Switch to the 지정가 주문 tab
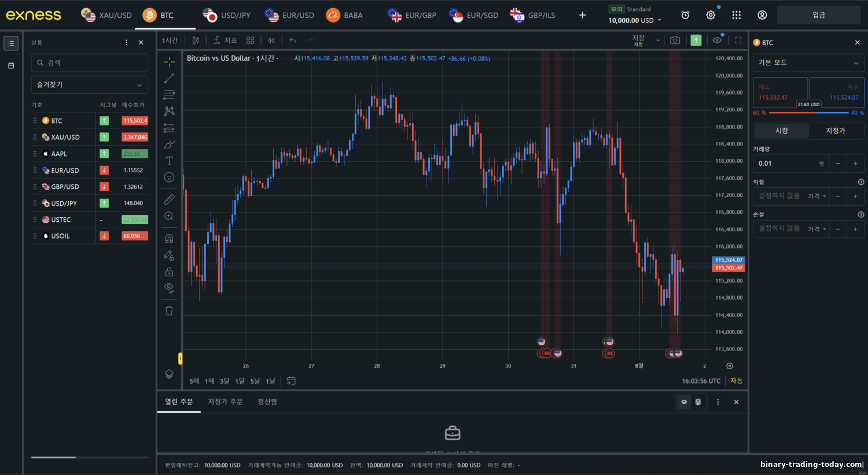This screenshot has height=475, width=868. (x=225, y=401)
